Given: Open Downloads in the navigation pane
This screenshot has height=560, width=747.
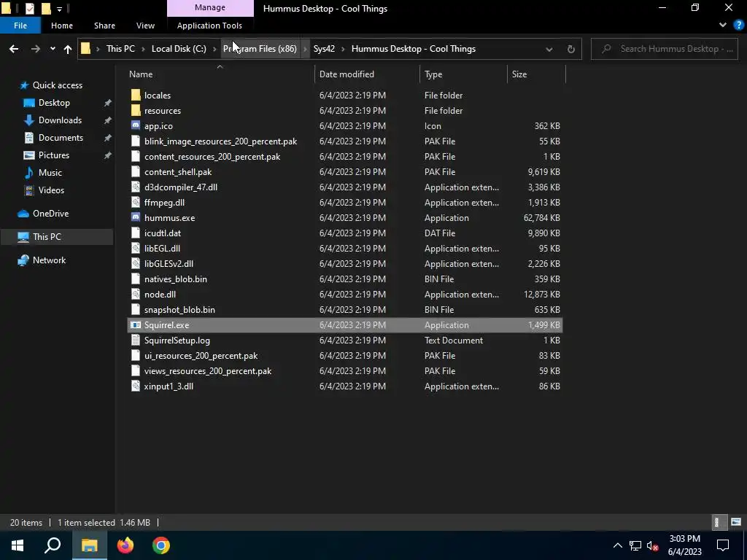Looking at the screenshot, I should pyautogui.click(x=60, y=120).
